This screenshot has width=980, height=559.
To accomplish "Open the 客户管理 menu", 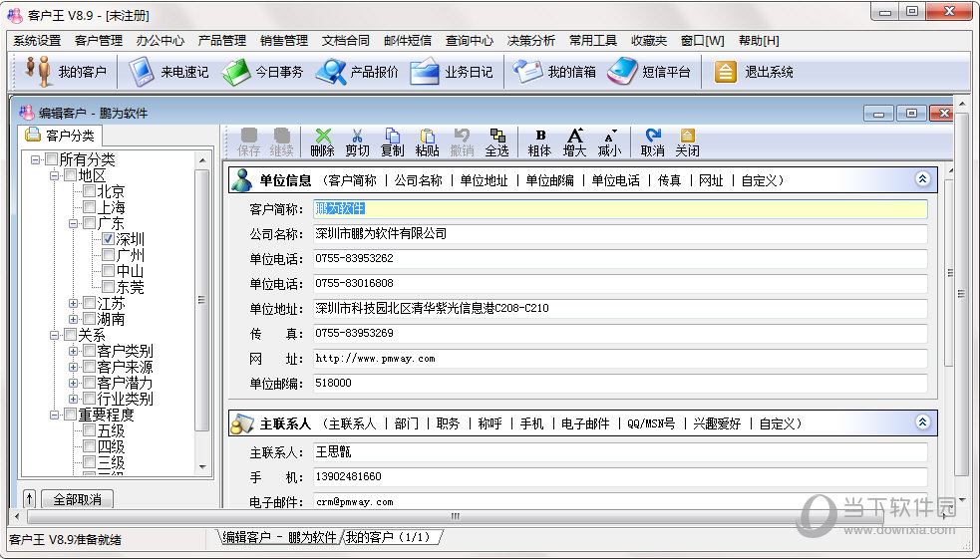I will [99, 41].
